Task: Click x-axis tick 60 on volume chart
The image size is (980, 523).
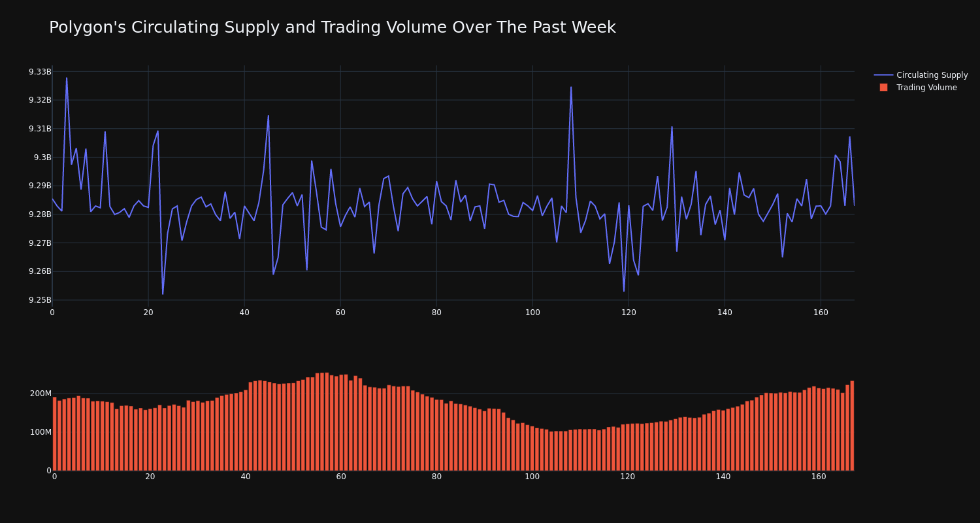Action: pos(341,477)
